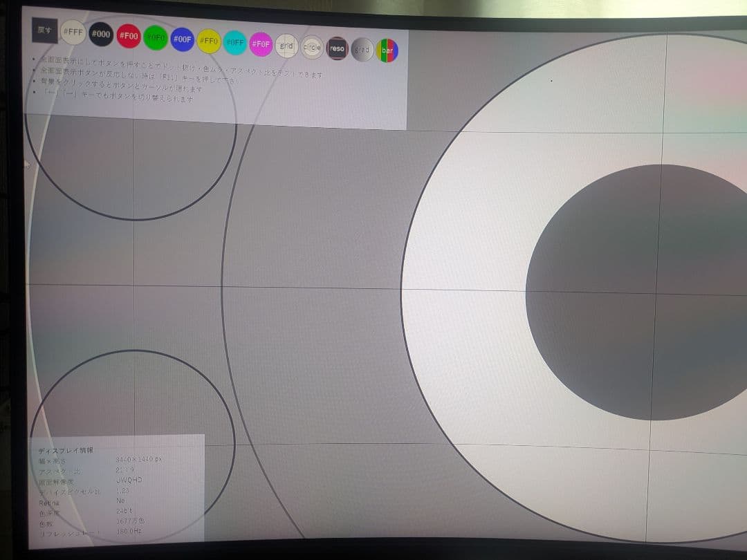Display the yellow #FF0 test screen
Viewport: 747px width, 560px height.
click(x=209, y=41)
